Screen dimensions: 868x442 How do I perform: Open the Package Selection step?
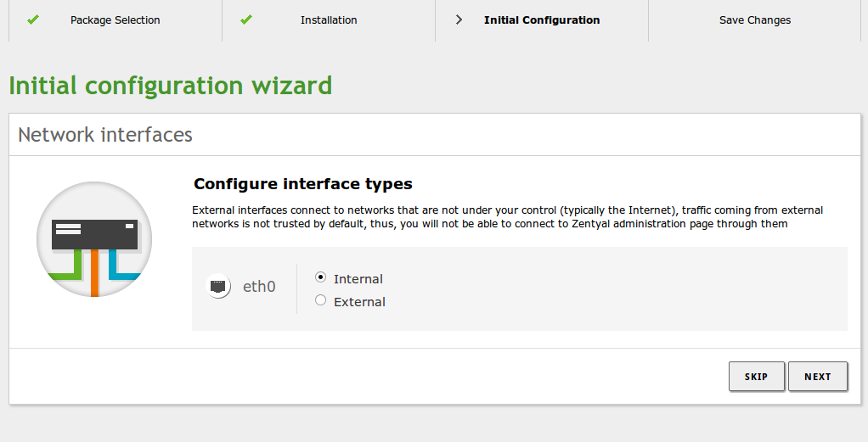pyautogui.click(x=116, y=20)
